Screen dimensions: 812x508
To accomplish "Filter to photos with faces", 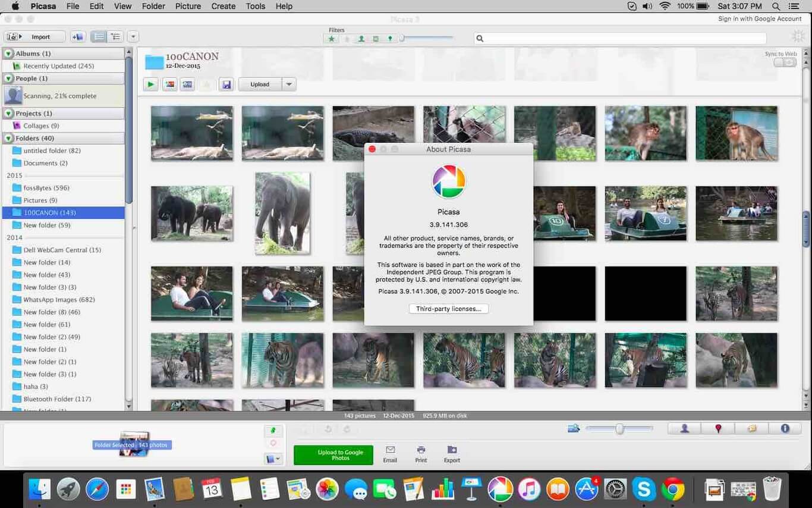I will pyautogui.click(x=361, y=39).
